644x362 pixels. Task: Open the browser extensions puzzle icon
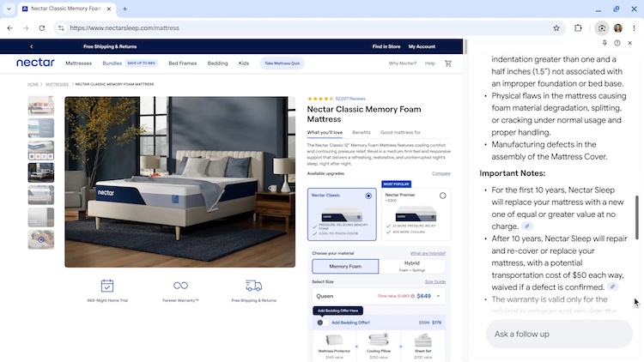point(578,28)
